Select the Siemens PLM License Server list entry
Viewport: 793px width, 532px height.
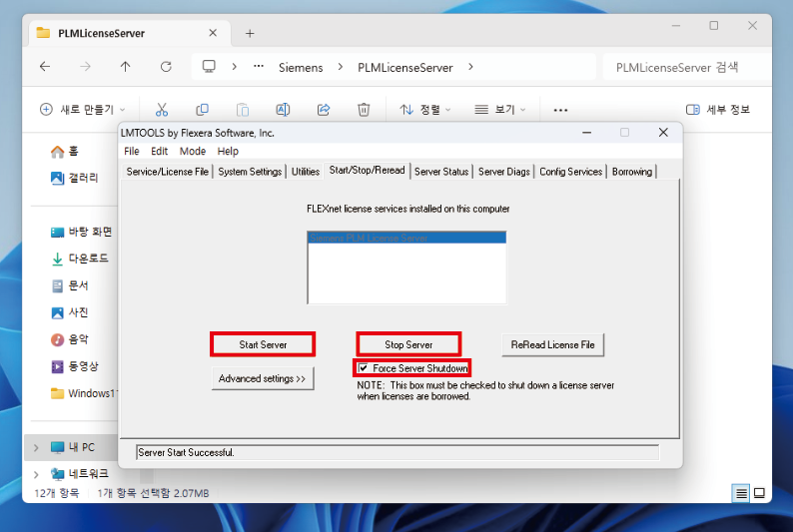406,238
